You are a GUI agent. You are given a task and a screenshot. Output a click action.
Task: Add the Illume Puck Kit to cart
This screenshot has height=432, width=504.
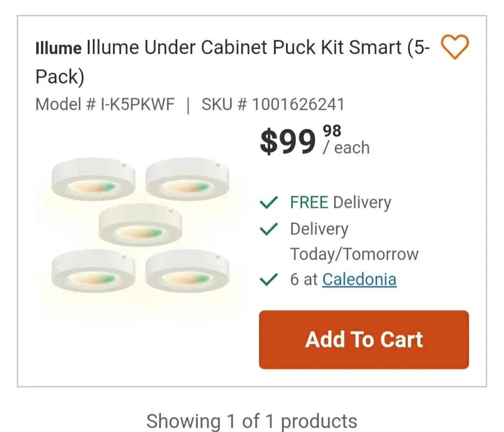pyautogui.click(x=364, y=340)
